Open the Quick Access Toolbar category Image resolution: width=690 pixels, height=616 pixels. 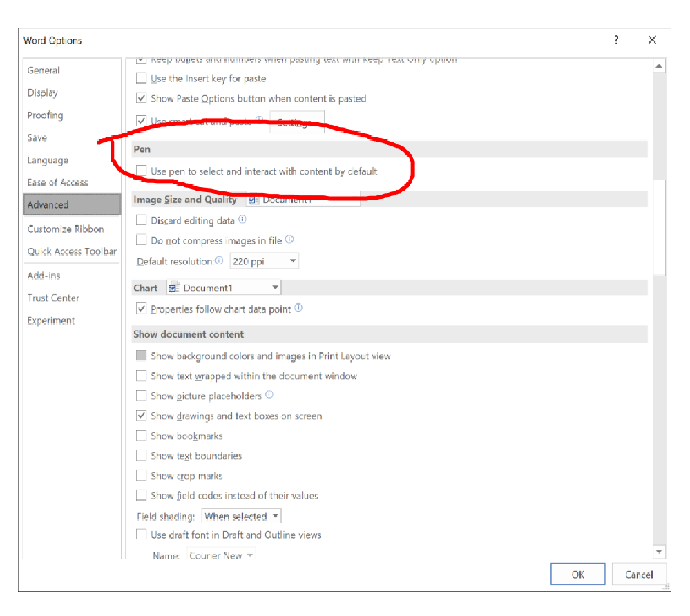pos(72,251)
